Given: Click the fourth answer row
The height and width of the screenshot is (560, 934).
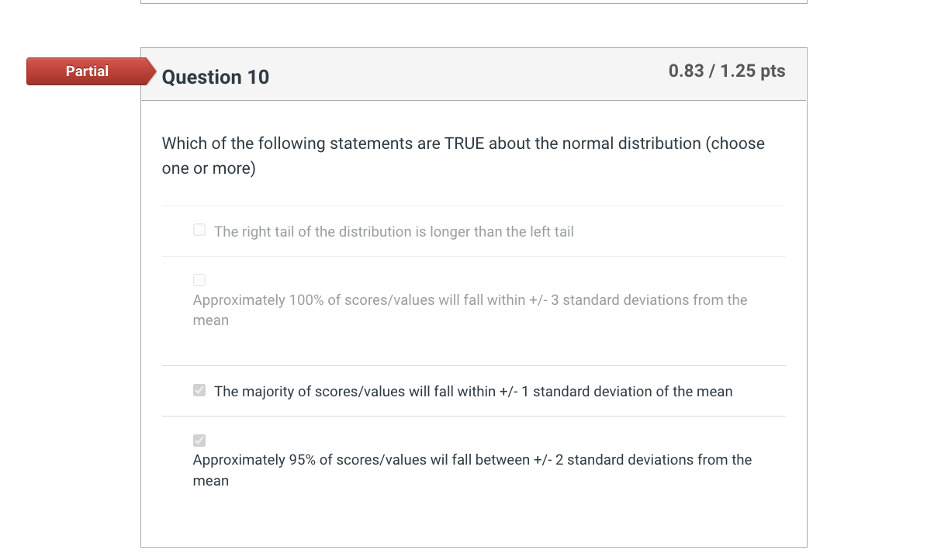Looking at the screenshot, I should tap(474, 461).
